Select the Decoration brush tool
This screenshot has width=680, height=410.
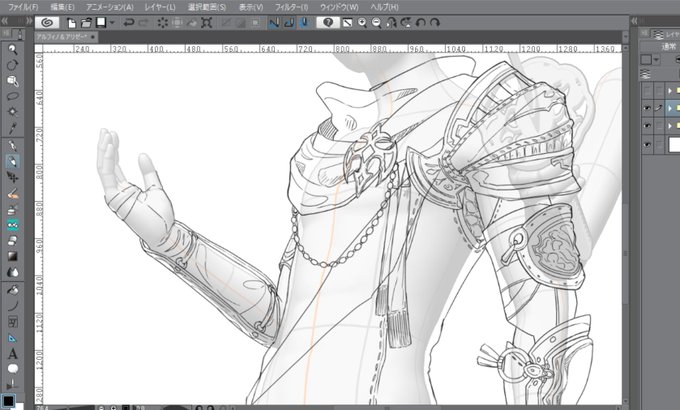pos(13,225)
